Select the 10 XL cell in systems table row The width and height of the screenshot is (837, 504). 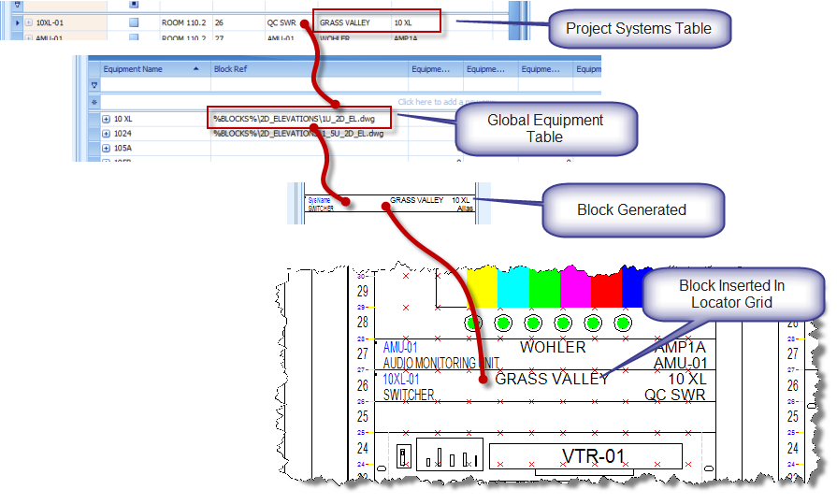[403, 22]
